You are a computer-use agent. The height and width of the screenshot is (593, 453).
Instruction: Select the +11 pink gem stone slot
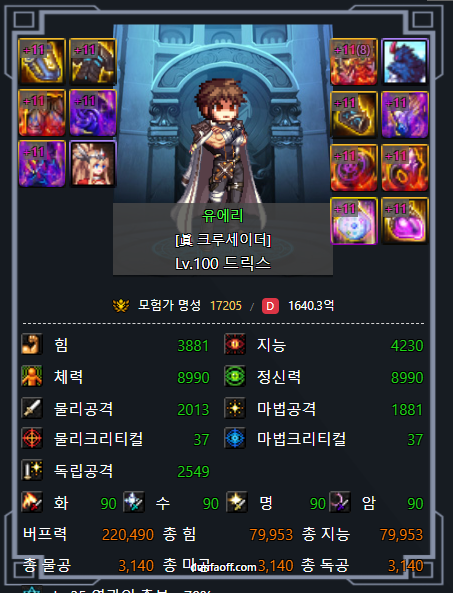point(405,221)
